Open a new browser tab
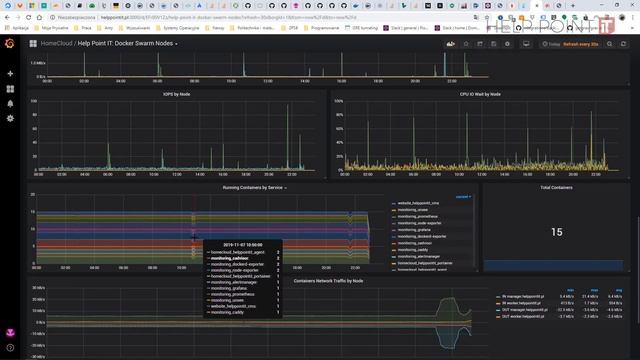This screenshot has width=640, height=360. pos(573,6)
